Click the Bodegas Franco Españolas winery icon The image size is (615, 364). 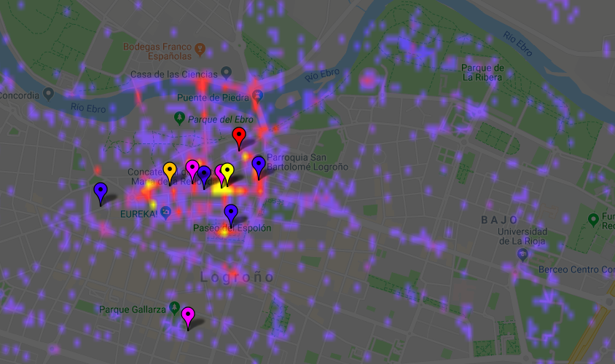(200, 50)
